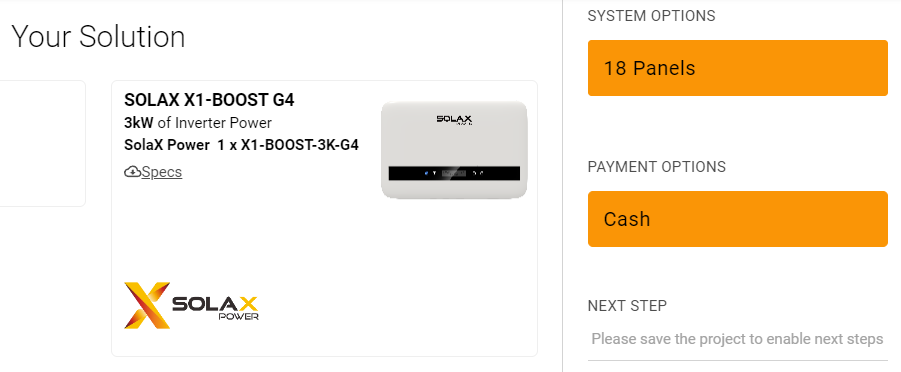Click the NEXT STEP section label
Viewport: 901px width, 372px height.
coord(627,305)
